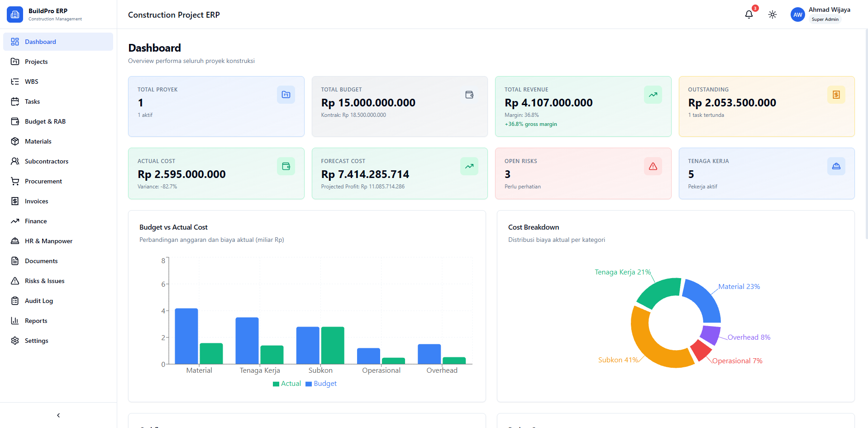Click the BuildPro ERP logo icon
The height and width of the screenshot is (428, 868).
(x=15, y=14)
